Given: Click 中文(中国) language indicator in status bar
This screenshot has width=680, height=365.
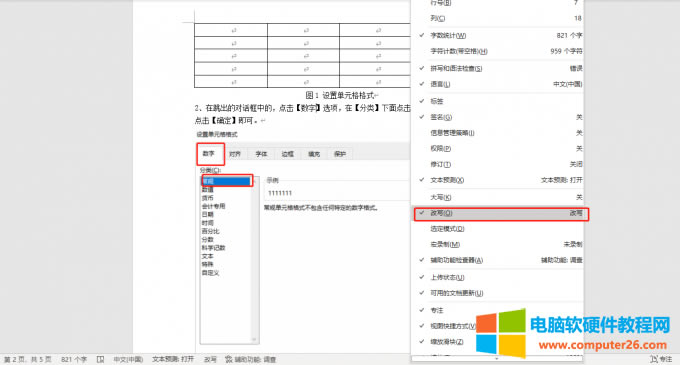Looking at the screenshot, I should coord(128,359).
